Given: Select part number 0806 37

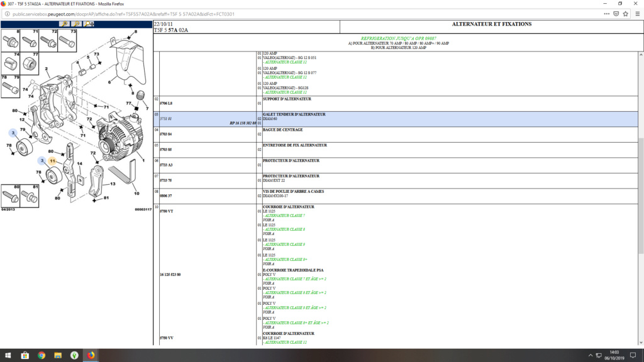Looking at the screenshot, I should pos(165,196).
